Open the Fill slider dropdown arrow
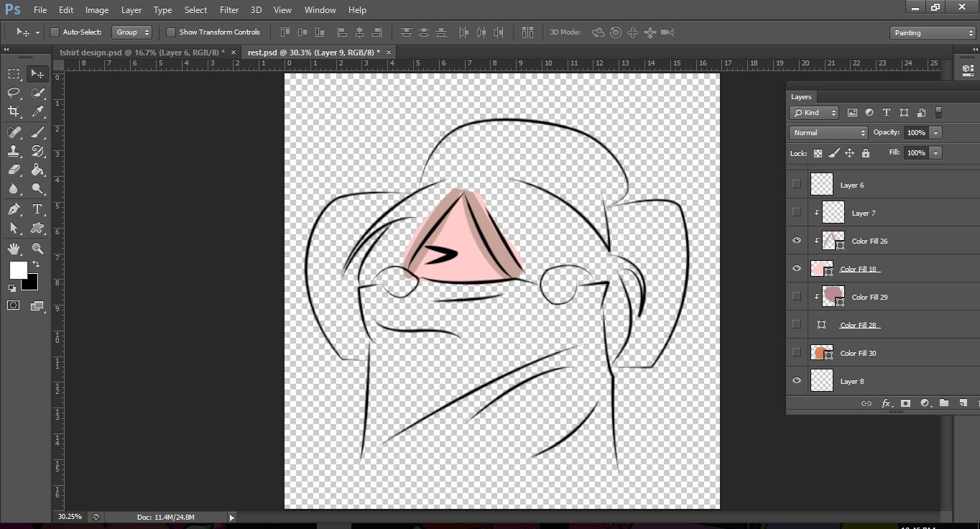The width and height of the screenshot is (980, 529). [935, 153]
